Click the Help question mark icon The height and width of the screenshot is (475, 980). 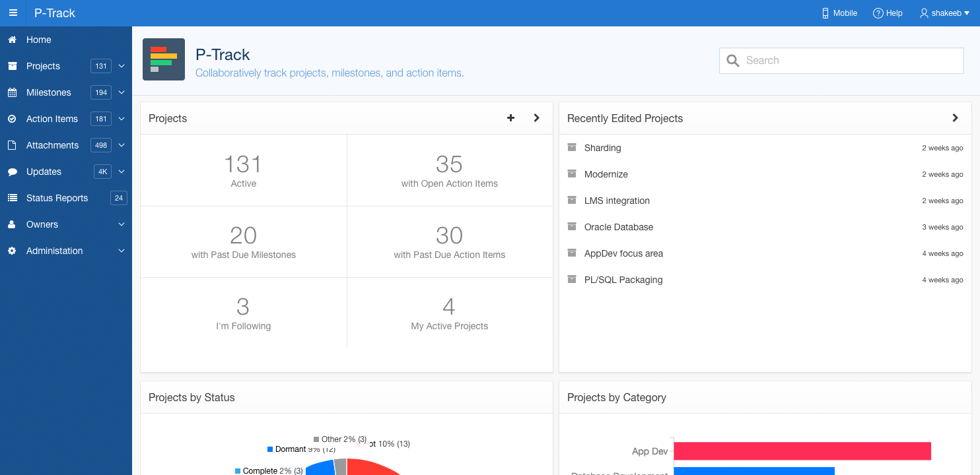878,13
